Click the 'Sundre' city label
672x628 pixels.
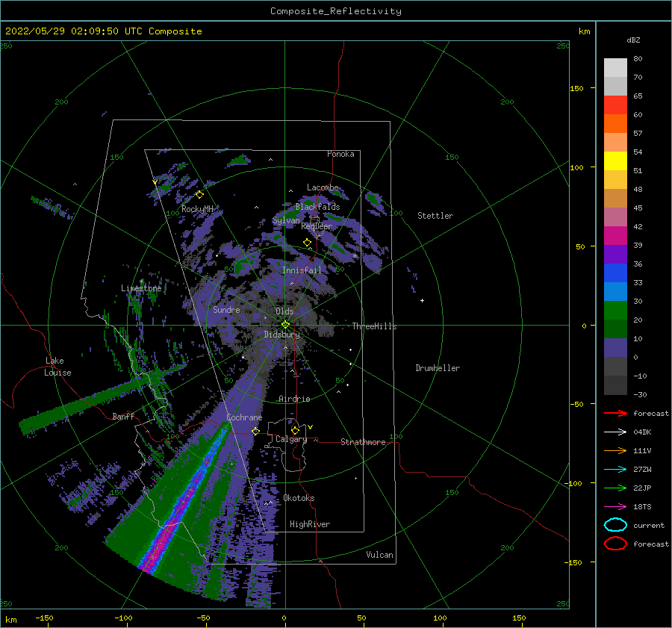coord(226,309)
